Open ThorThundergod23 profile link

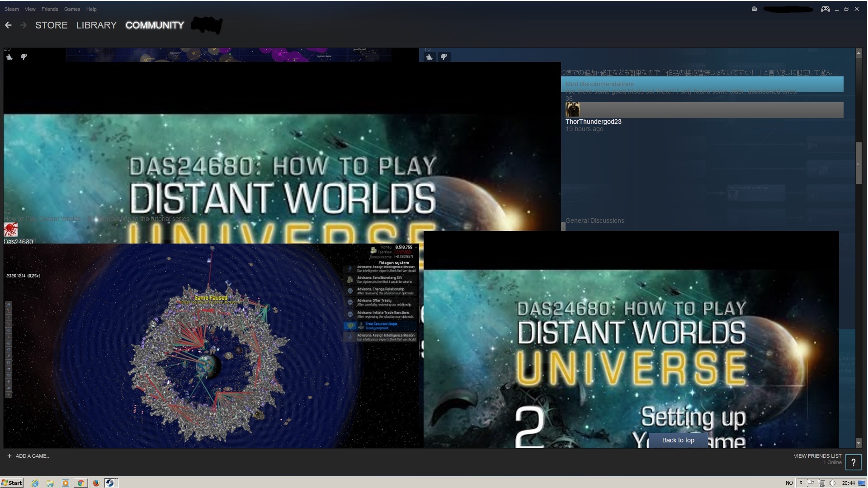[593, 122]
